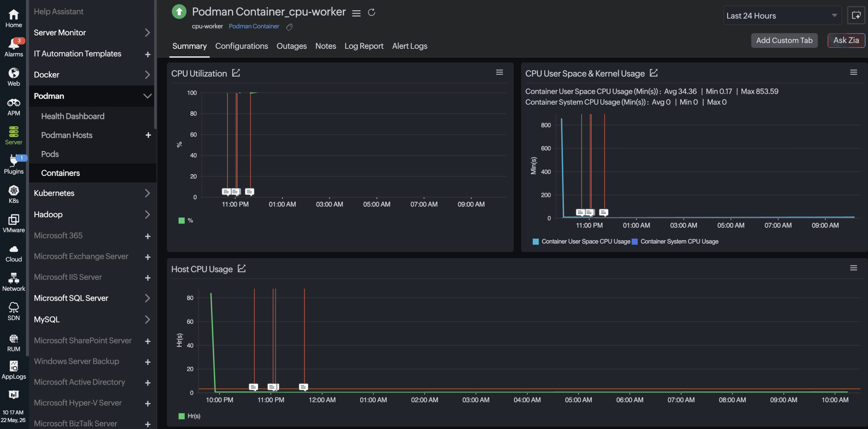
Task: Open the Network section
Action: click(13, 282)
